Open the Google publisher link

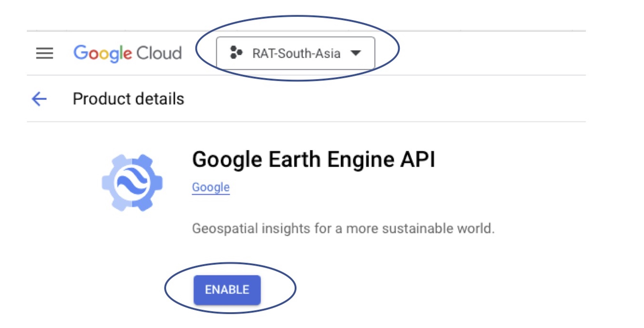pyautogui.click(x=211, y=187)
